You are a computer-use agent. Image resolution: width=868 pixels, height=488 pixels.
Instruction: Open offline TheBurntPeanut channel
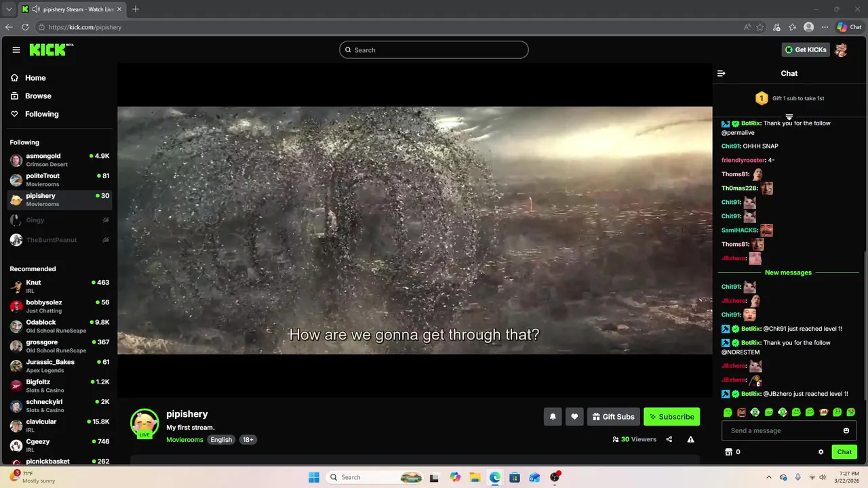coord(60,240)
